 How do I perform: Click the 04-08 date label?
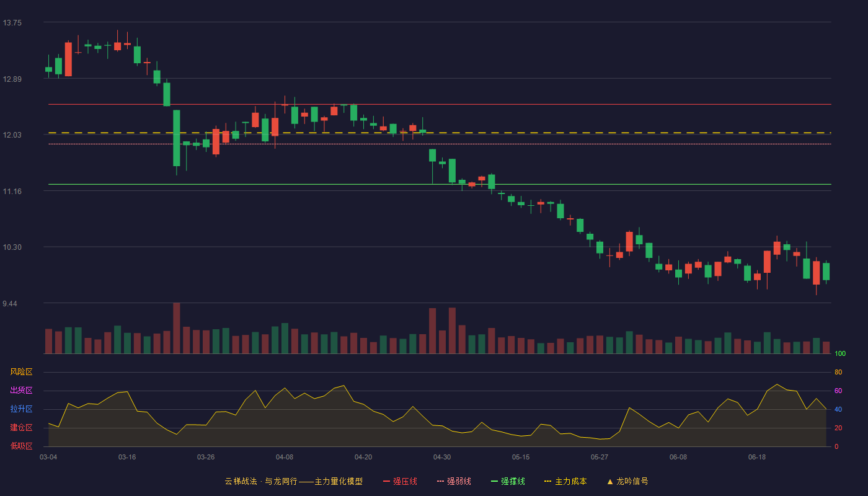[x=285, y=457]
